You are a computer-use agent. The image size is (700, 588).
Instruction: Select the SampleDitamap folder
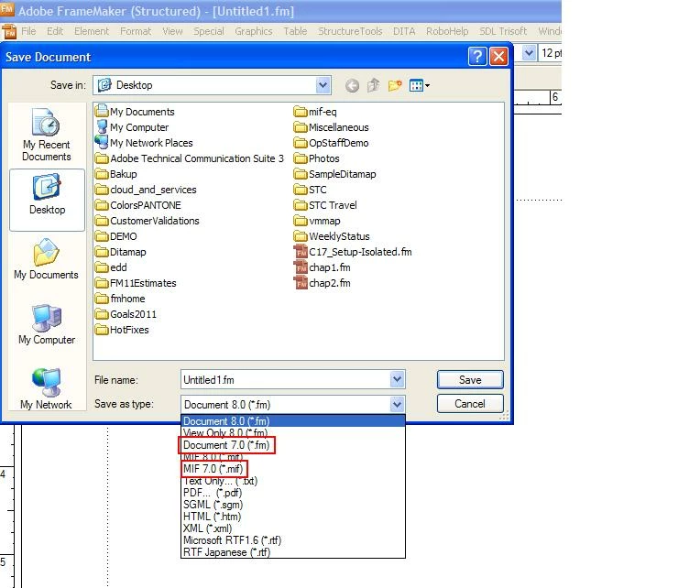(x=334, y=174)
